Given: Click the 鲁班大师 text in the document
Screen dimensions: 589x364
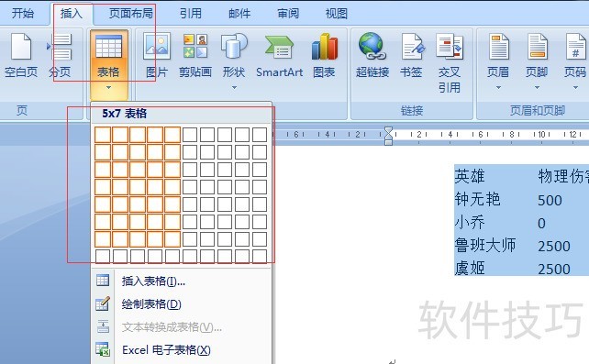Looking at the screenshot, I should (485, 246).
